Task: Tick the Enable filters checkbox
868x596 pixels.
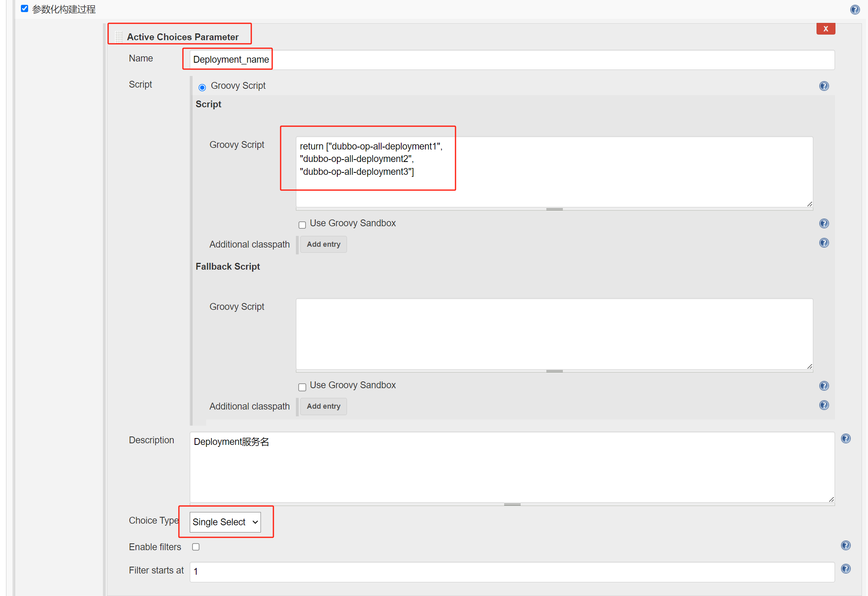Action: point(196,547)
